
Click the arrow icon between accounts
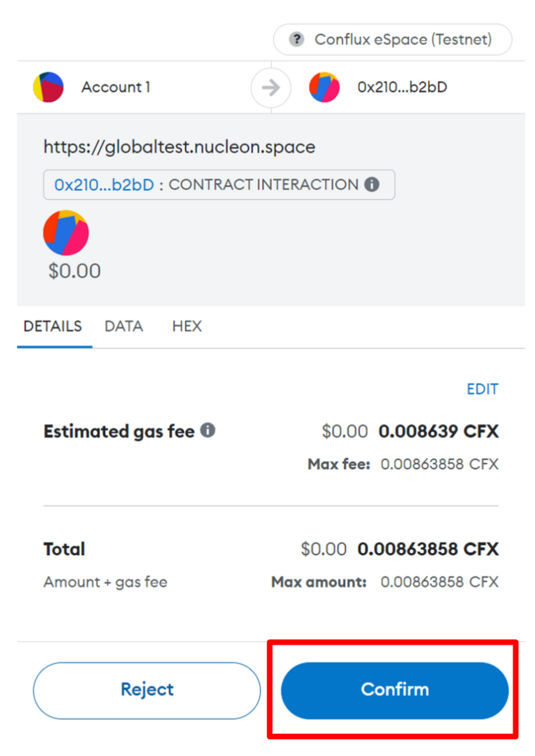tap(271, 88)
